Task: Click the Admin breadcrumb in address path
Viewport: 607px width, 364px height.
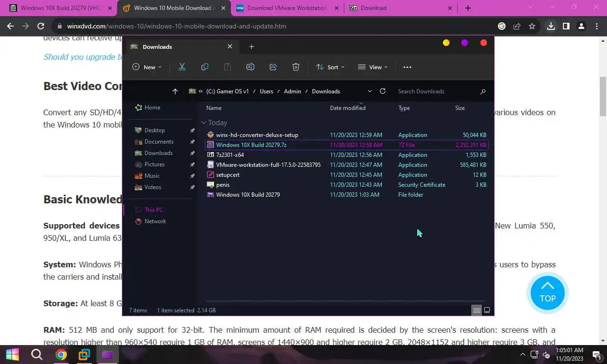Action: [293, 91]
